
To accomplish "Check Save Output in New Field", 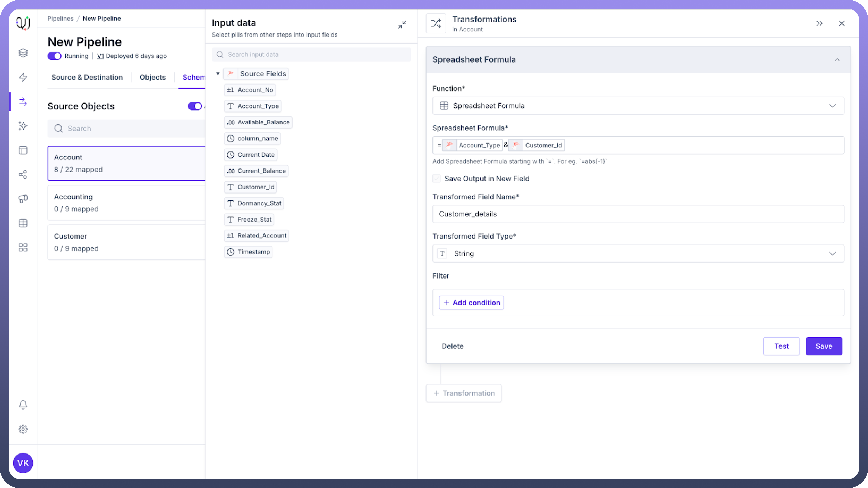I will 437,179.
